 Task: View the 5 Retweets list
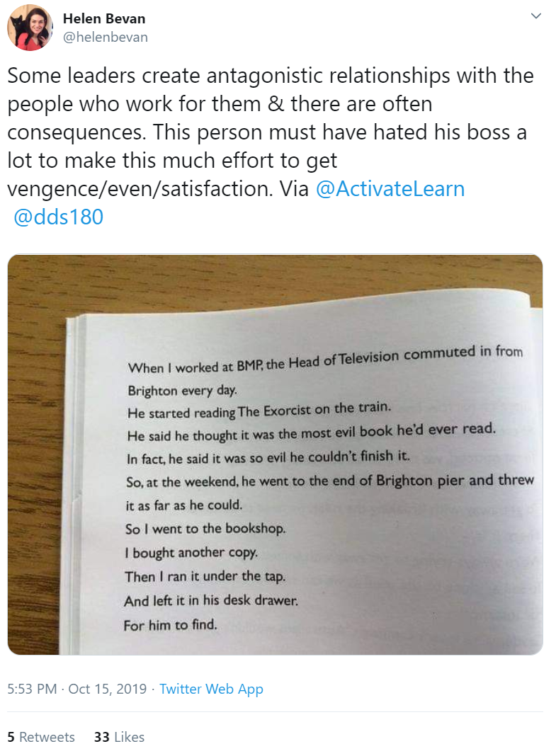[x=41, y=737]
